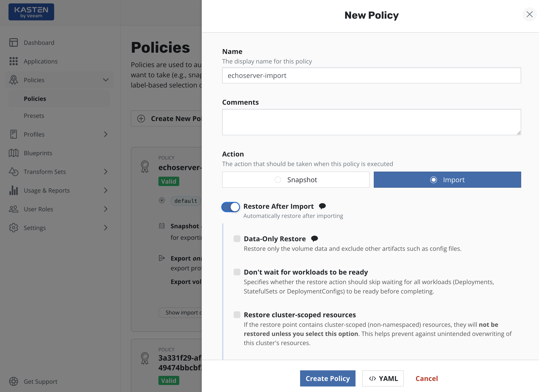This screenshot has width=539, height=392.
Task: Turn off Restore After Import toggle
Action: (230, 207)
